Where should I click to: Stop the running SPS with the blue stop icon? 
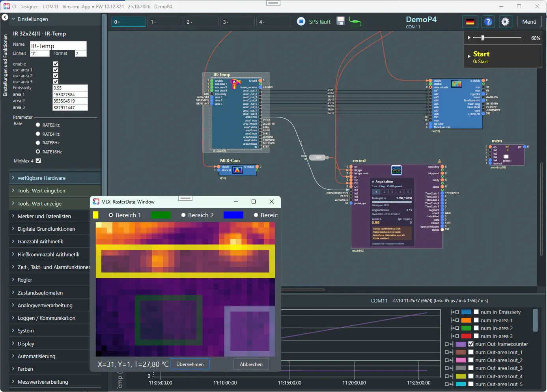tap(301, 21)
